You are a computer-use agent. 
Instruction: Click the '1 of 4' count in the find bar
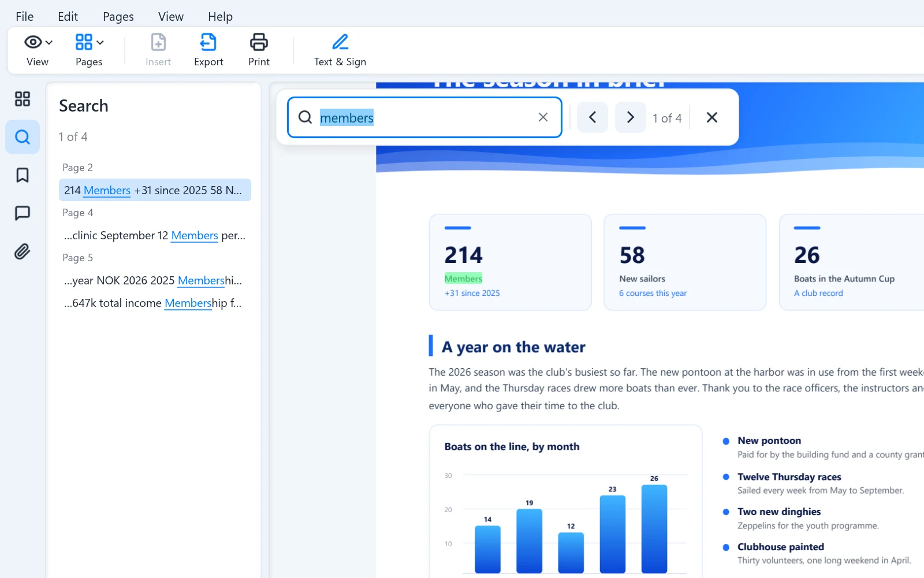coord(667,118)
